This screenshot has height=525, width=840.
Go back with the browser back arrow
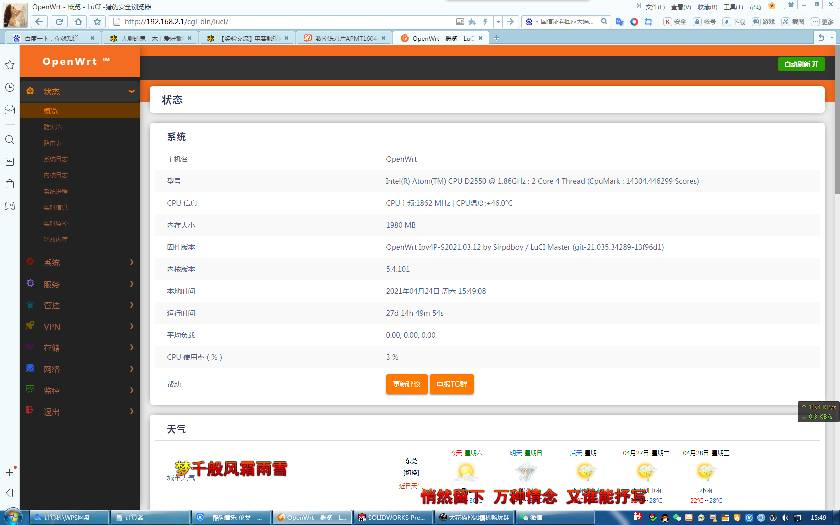39,22
